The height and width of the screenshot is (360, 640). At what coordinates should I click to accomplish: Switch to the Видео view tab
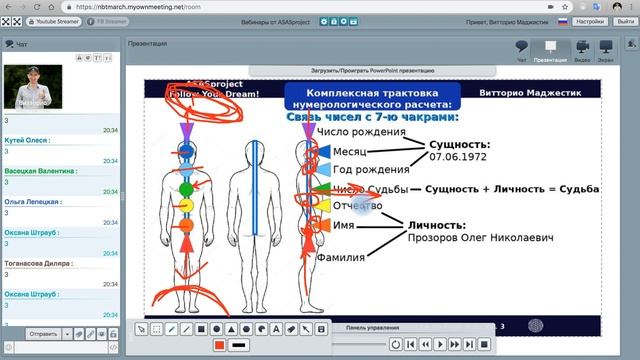[582, 51]
